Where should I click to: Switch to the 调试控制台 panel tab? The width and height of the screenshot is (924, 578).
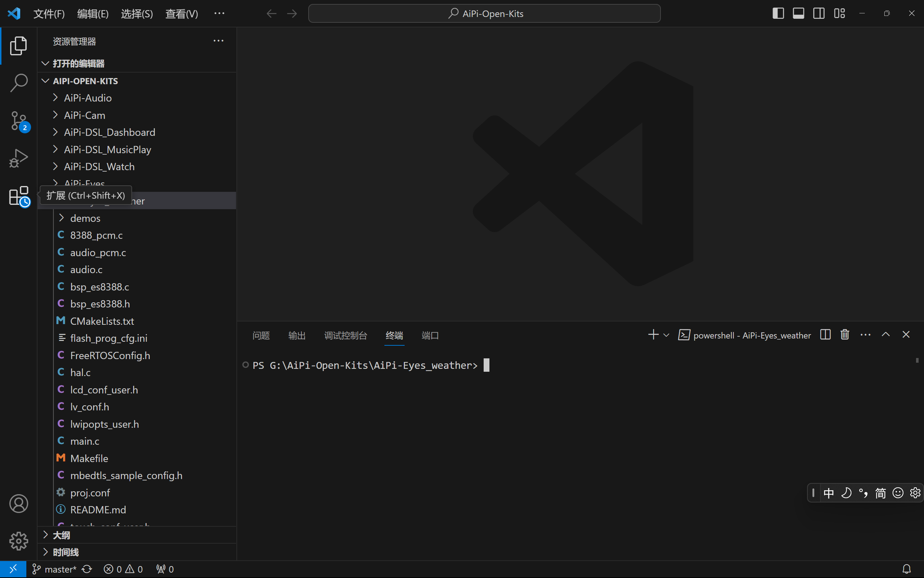345,335
